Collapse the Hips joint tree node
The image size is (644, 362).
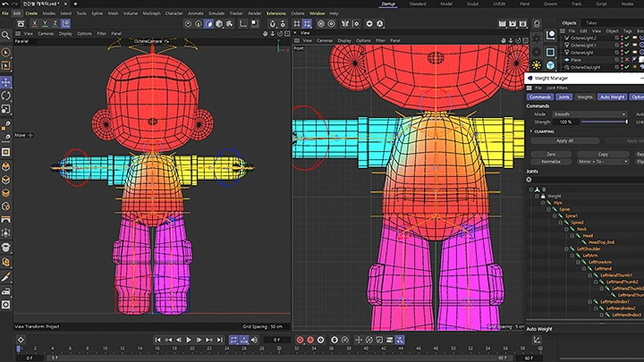(x=543, y=203)
